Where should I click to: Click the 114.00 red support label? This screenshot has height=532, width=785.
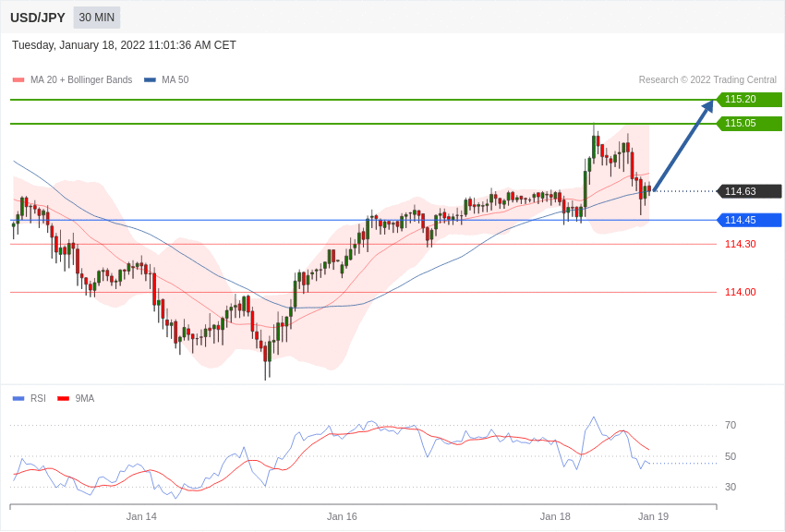click(x=741, y=292)
